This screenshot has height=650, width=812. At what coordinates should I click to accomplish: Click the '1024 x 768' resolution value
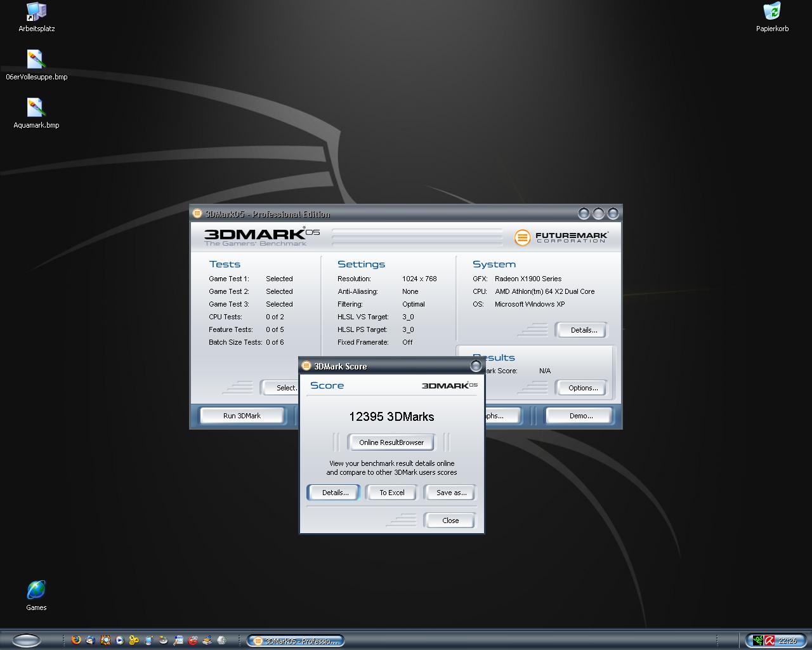[x=419, y=279]
